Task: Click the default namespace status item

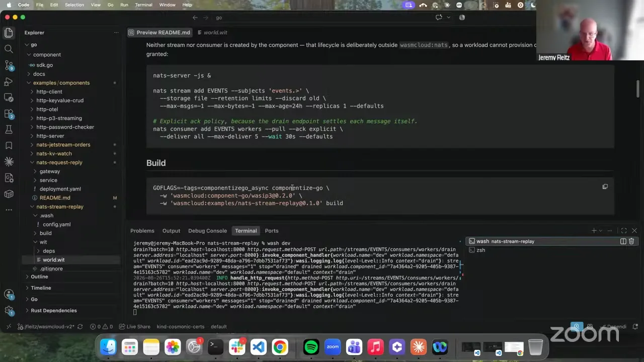Action: tap(218, 327)
